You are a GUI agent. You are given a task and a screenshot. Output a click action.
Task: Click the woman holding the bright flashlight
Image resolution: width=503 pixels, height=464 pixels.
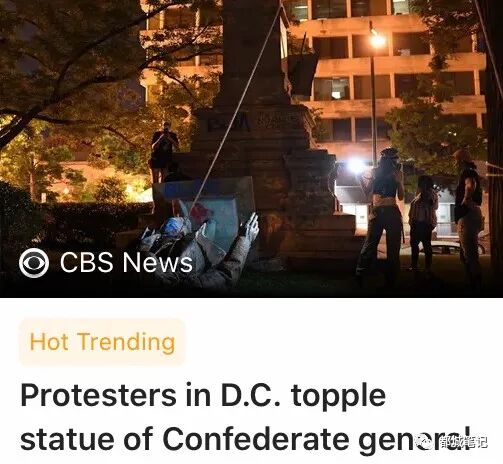[384, 213]
